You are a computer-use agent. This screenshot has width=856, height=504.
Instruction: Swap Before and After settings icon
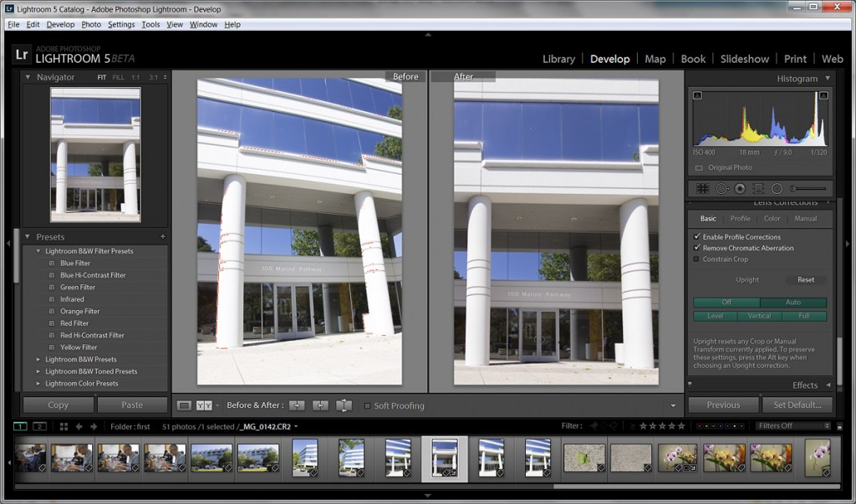coord(344,405)
